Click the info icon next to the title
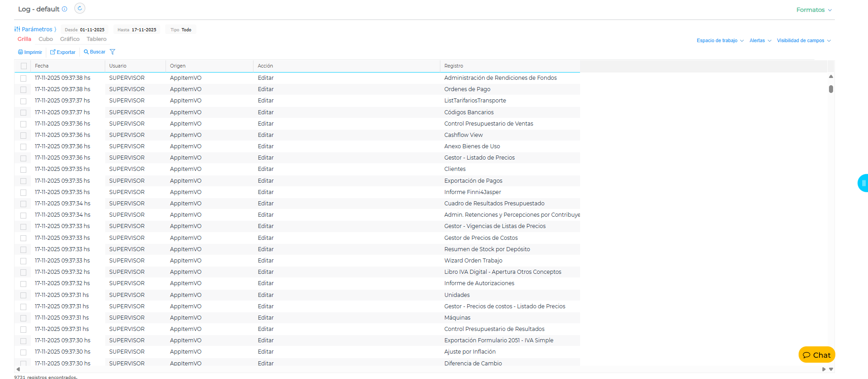Viewport: 868px width, 379px height. pyautogui.click(x=64, y=9)
